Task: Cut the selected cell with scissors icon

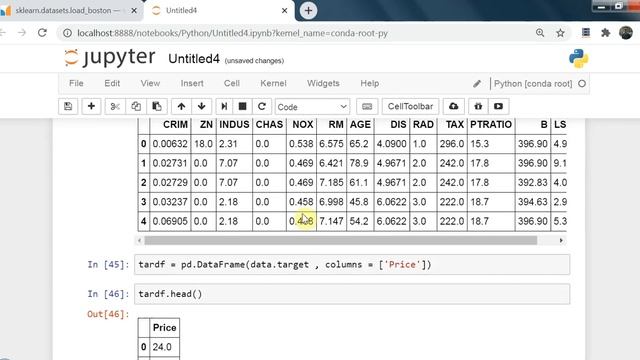Action: (x=115, y=107)
